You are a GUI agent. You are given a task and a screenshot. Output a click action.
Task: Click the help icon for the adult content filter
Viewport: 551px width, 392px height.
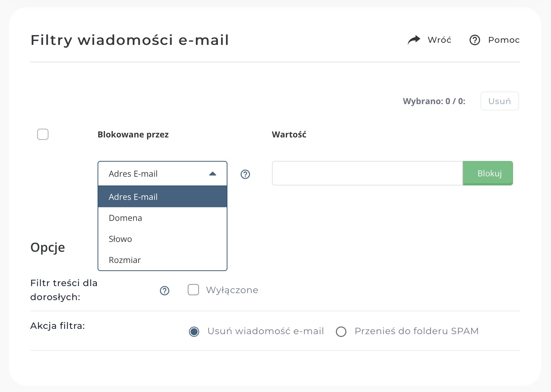(164, 291)
